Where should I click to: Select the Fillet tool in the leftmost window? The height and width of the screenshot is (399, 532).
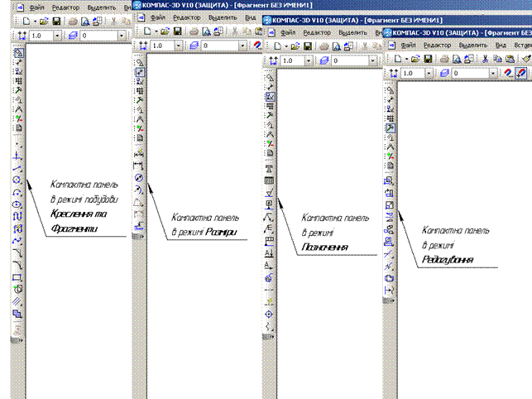(18, 265)
